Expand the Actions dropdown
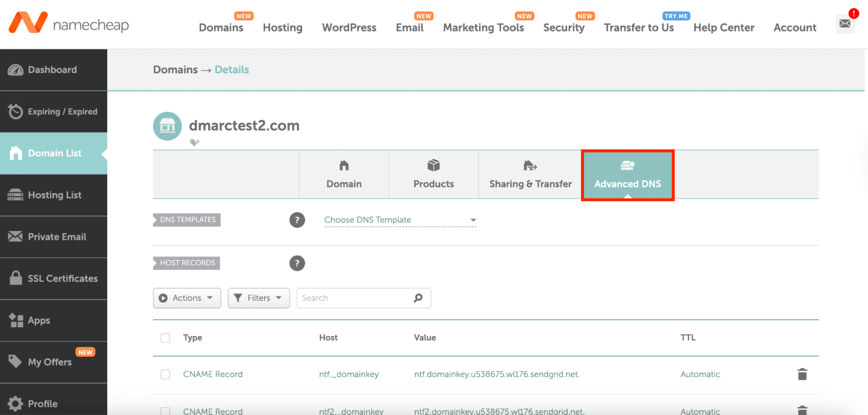Image resolution: width=868 pixels, height=415 pixels. (187, 298)
